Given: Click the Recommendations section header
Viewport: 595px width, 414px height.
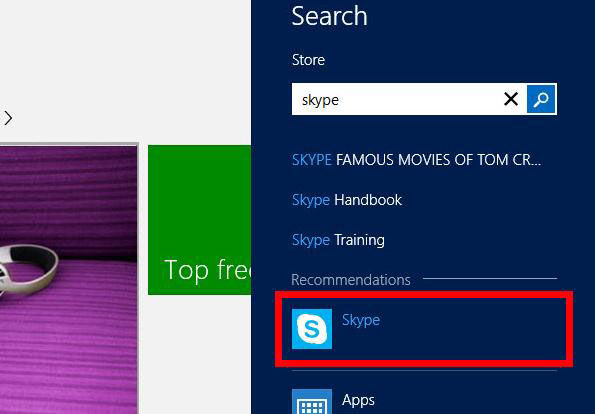Looking at the screenshot, I should coord(351,280).
